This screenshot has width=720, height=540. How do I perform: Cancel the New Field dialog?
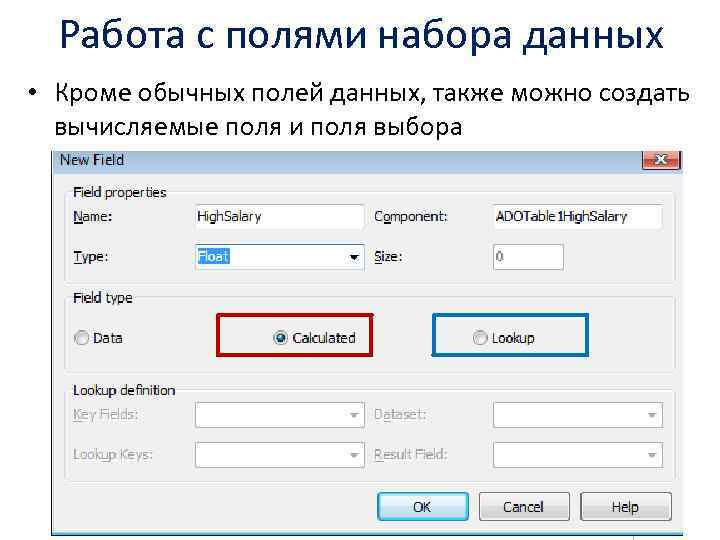click(524, 506)
